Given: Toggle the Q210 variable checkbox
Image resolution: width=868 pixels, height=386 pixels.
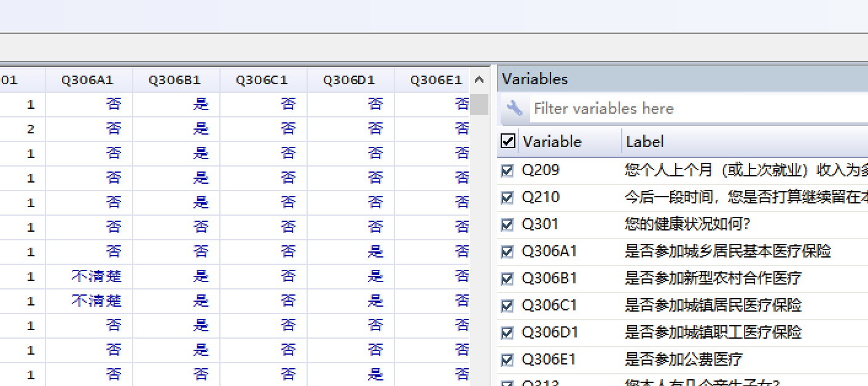Looking at the screenshot, I should [x=507, y=197].
